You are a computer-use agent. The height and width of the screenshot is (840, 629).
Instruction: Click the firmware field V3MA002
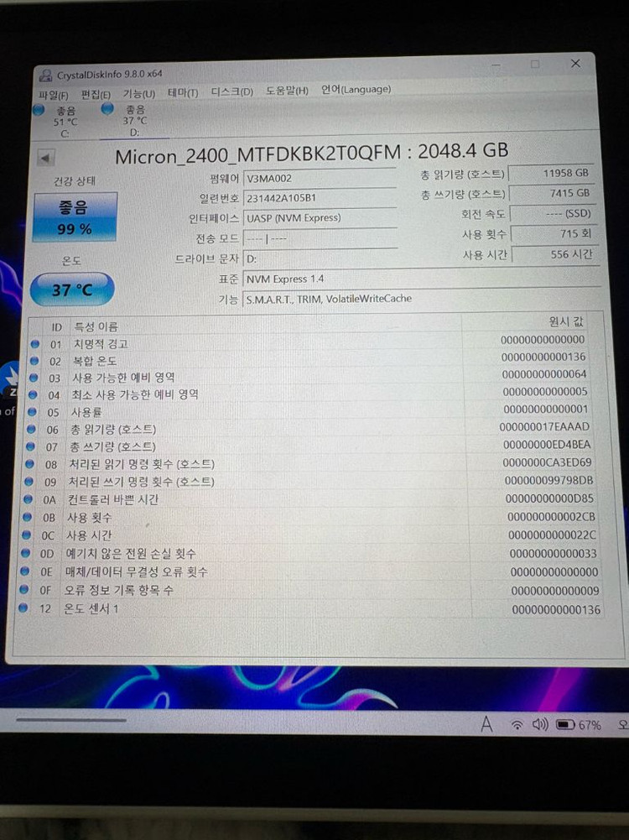click(320, 178)
